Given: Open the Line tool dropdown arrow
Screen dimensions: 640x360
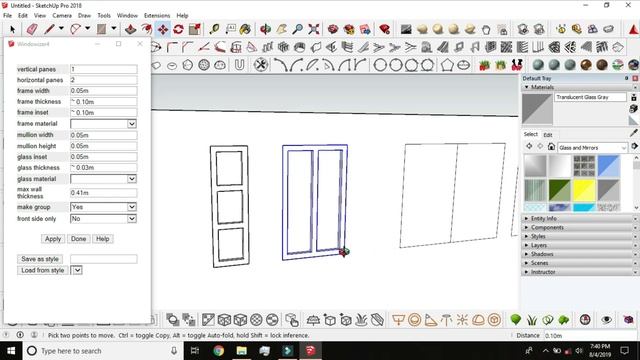Looking at the screenshot, I should tap(61, 29).
